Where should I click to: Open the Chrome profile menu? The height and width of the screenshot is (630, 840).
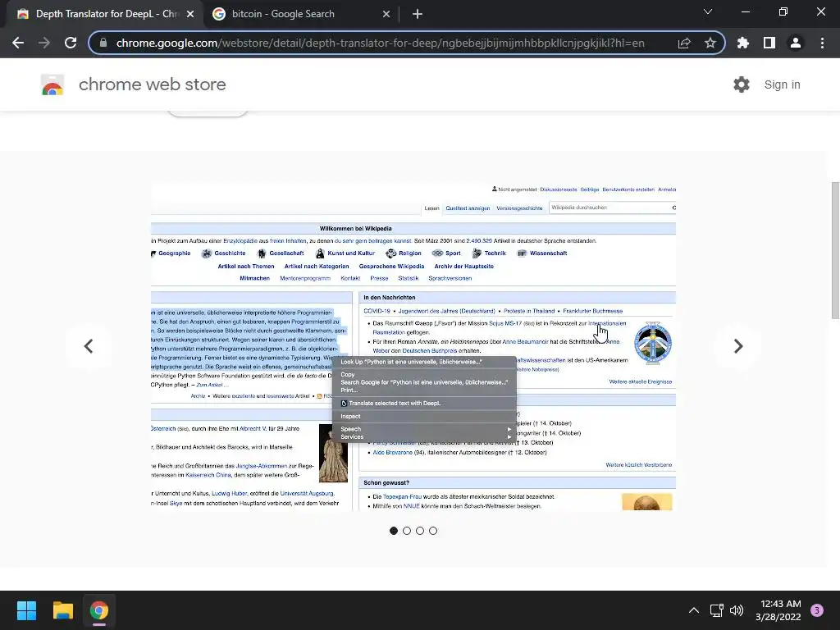pyautogui.click(x=796, y=43)
